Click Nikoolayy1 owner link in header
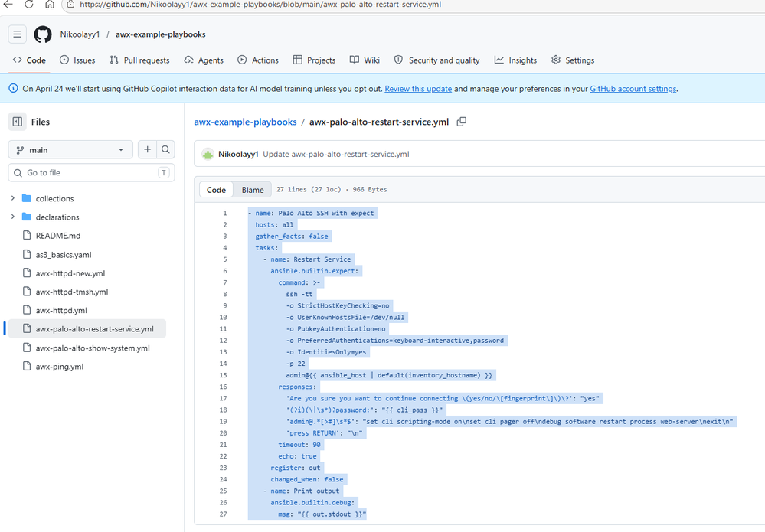Screen dimensions: 765x532 click(80, 34)
